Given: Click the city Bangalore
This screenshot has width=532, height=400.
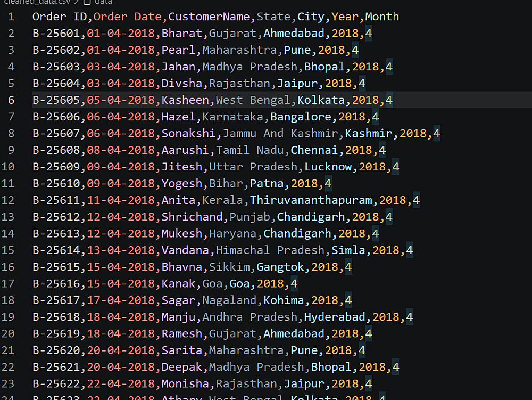Looking at the screenshot, I should (301, 117).
